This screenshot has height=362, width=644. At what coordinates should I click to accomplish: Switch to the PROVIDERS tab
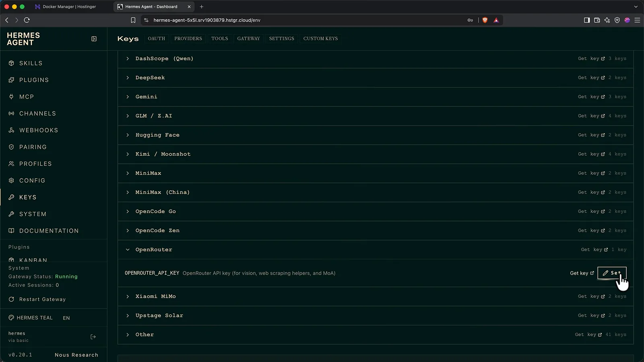(x=188, y=39)
